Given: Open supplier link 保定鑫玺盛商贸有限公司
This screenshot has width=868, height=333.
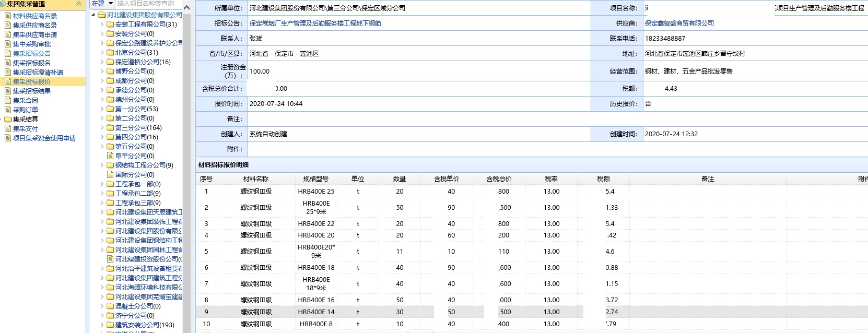Looking at the screenshot, I should (679, 23).
